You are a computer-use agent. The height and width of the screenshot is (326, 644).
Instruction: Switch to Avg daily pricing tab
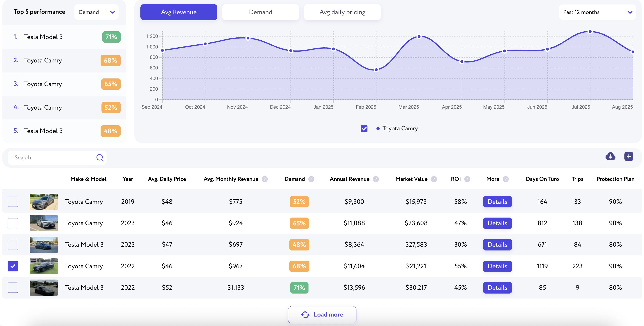tap(342, 12)
